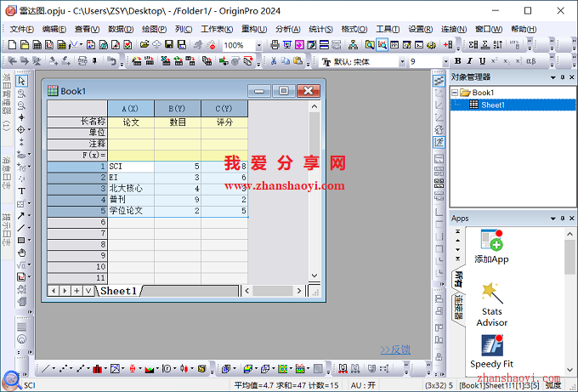The width and height of the screenshot is (578, 392).
Task: Click the Greek symbols αβ icon
Action: pyautogui.click(x=530, y=61)
